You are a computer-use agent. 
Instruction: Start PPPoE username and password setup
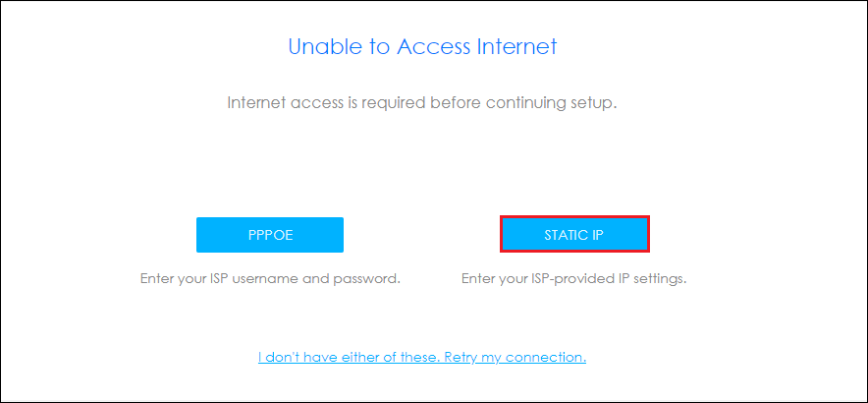point(270,235)
